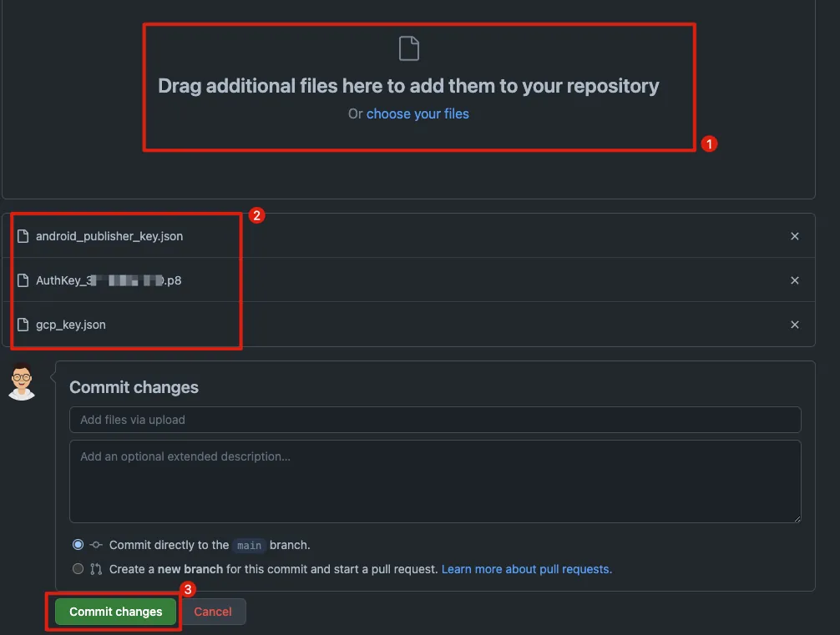The height and width of the screenshot is (635, 840).
Task: Select Commit directly to the main branch
Action: point(78,545)
